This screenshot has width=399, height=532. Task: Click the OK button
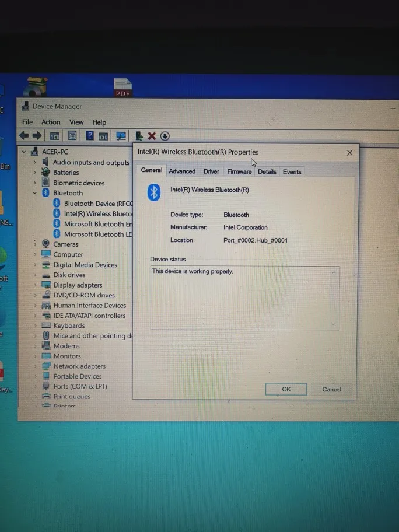point(286,389)
